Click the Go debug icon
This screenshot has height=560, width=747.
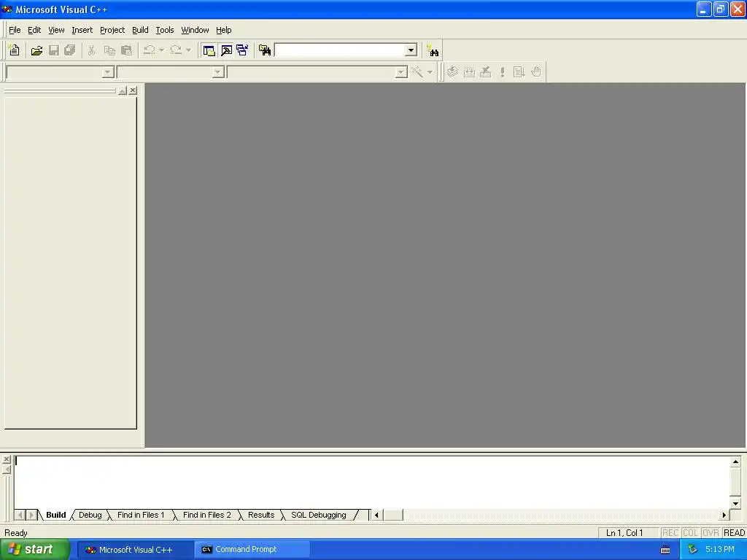(x=519, y=72)
